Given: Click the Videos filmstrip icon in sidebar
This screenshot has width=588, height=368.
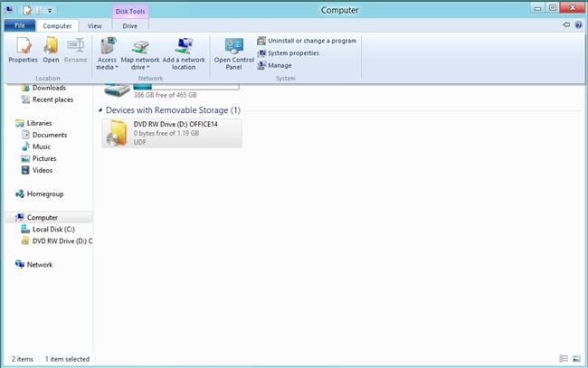Looking at the screenshot, I should pos(25,170).
